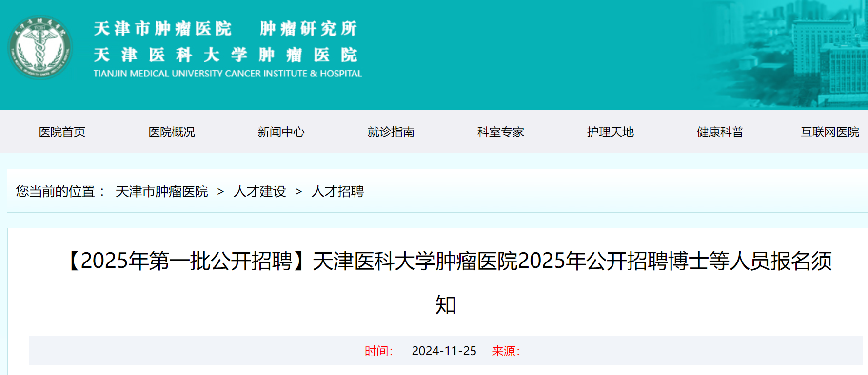Screen dimensions: 868x375
Task: Open 健康科普 navigation item
Action: (720, 132)
